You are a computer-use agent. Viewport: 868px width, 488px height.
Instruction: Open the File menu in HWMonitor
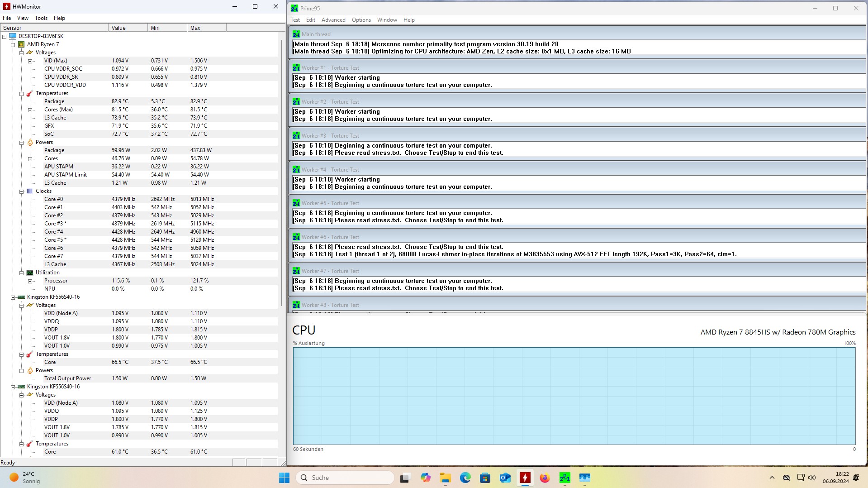coord(7,18)
